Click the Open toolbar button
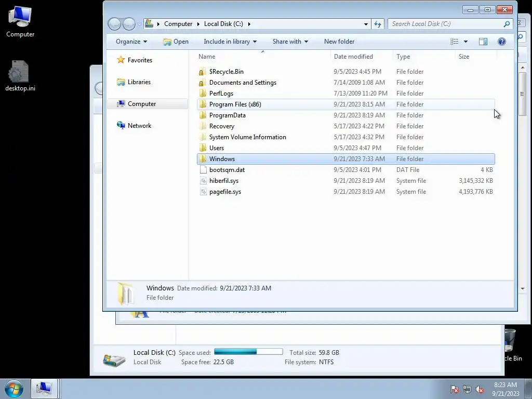 tap(176, 42)
